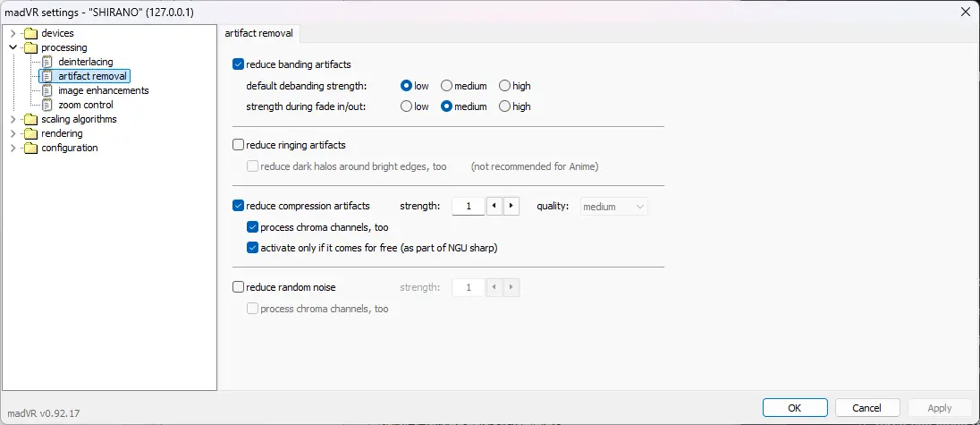Enable reduce ringing artifacts checkbox

[239, 145]
